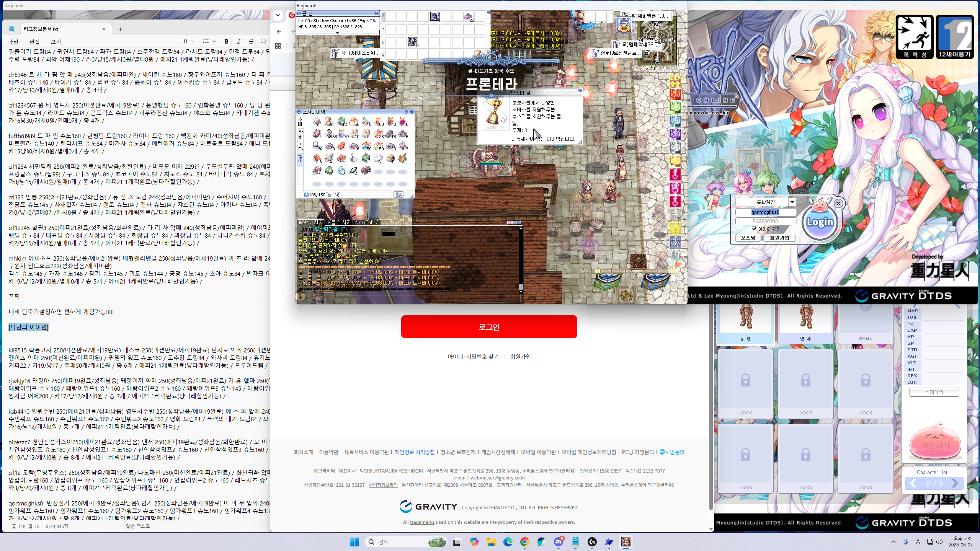Image resolution: width=980 pixels, height=551 pixels.
Task: Click the qortmdghks0 ID input field
Action: point(765,212)
